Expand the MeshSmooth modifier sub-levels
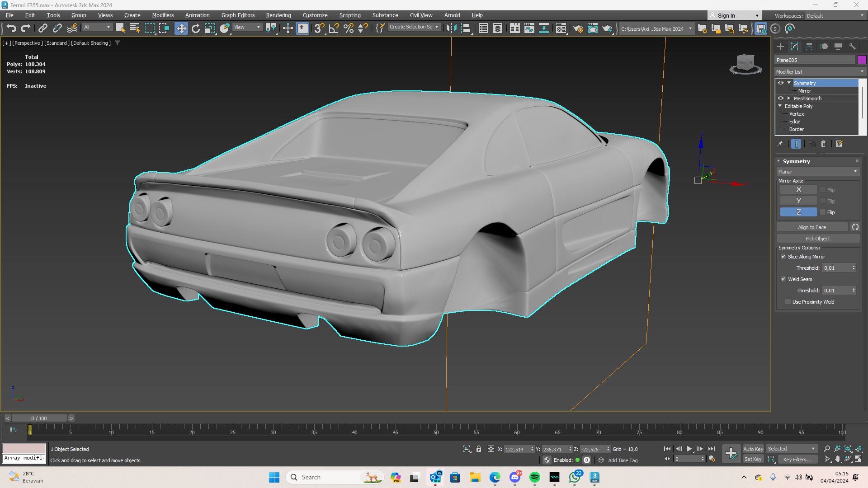This screenshot has height=488, width=868. coord(789,98)
